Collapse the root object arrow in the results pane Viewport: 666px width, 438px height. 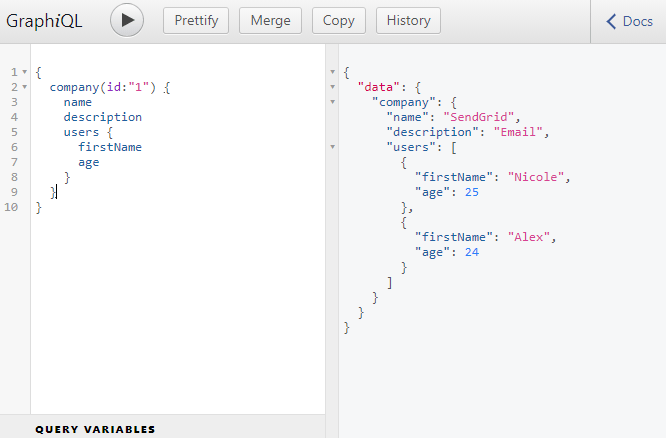[332, 72]
